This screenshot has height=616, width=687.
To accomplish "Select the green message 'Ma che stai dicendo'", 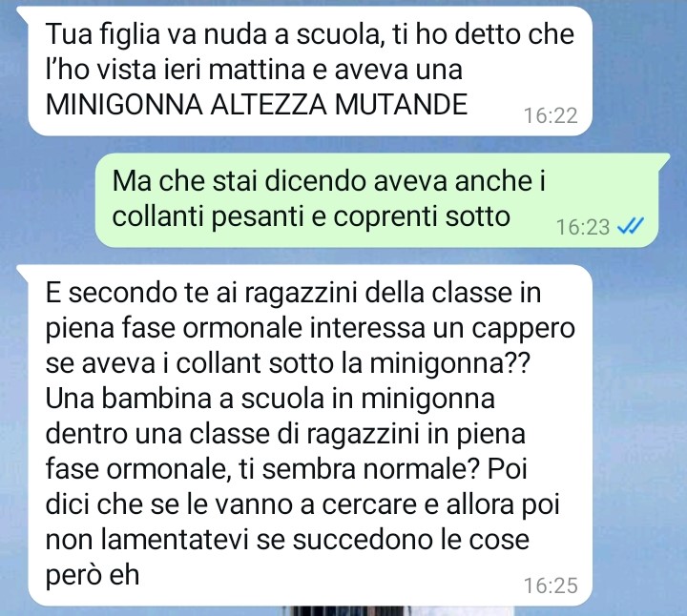I will click(377, 200).
